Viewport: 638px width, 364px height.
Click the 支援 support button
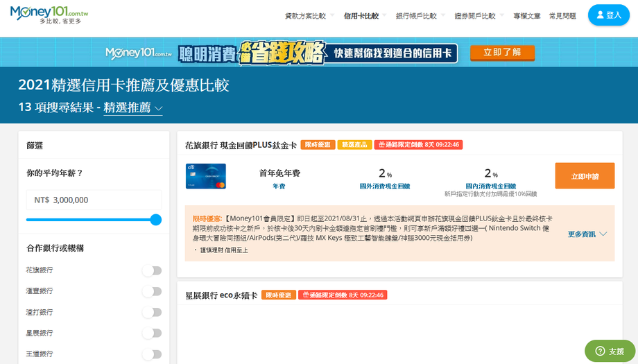coord(610,351)
